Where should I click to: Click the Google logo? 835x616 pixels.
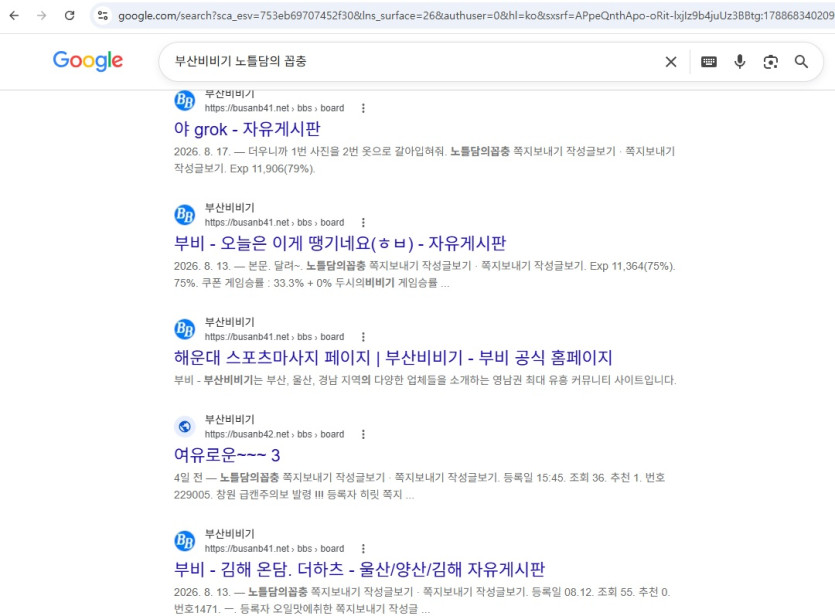coord(88,61)
